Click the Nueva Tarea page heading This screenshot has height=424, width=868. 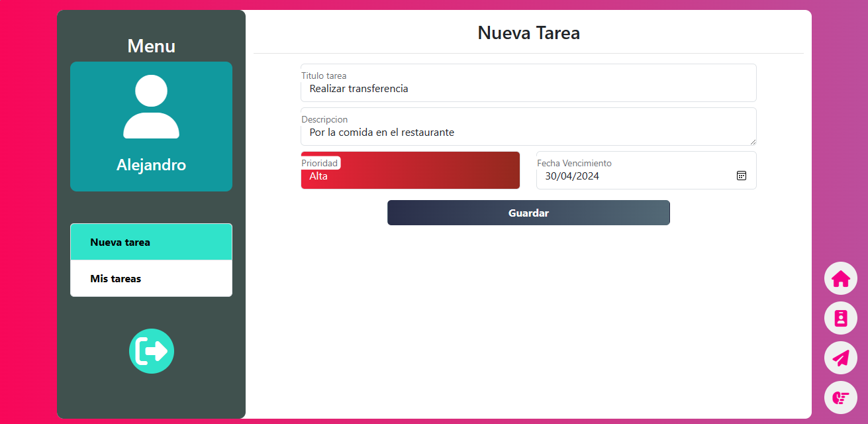pyautogui.click(x=528, y=33)
